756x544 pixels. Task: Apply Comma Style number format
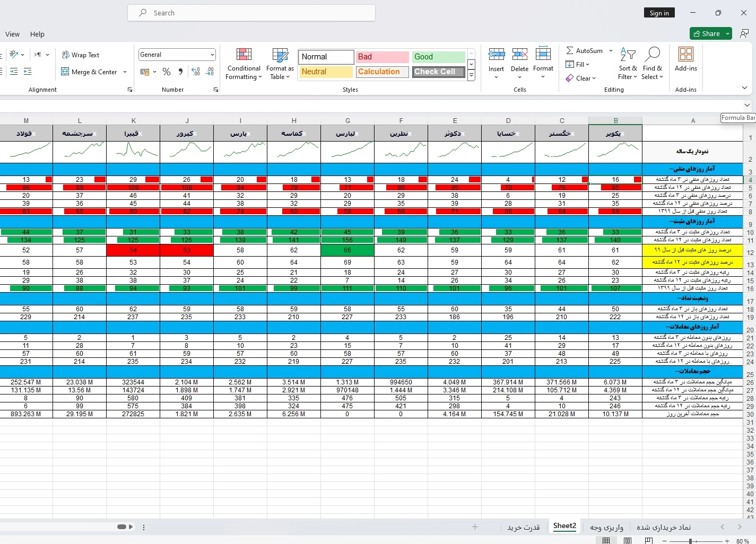click(x=180, y=72)
